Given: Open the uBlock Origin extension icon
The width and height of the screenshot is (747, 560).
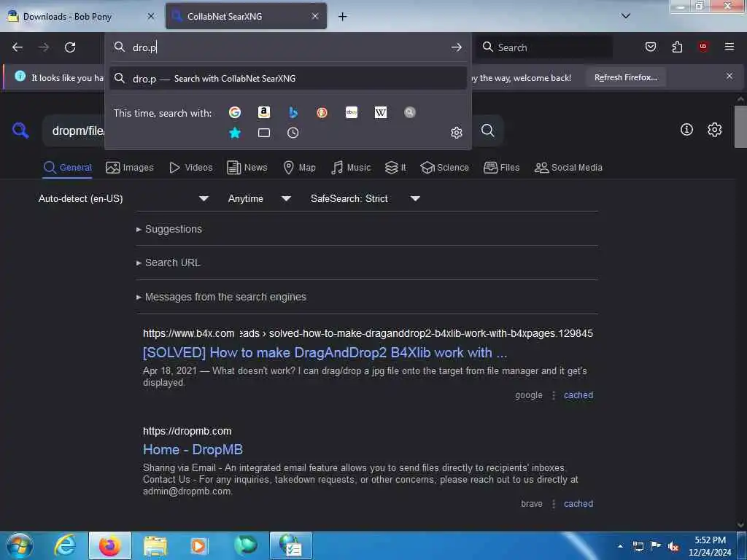Looking at the screenshot, I should point(703,47).
